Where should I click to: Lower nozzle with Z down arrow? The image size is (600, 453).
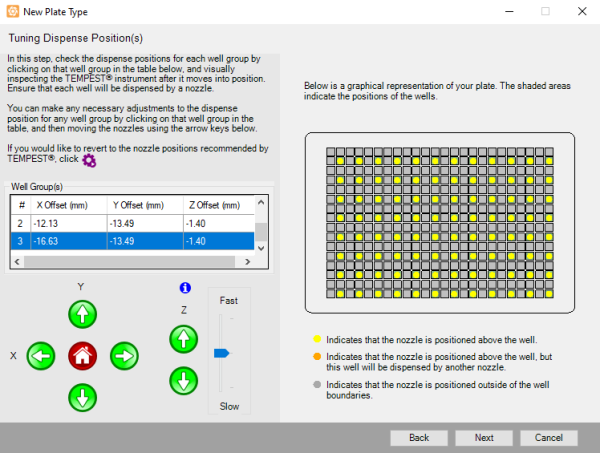click(184, 381)
